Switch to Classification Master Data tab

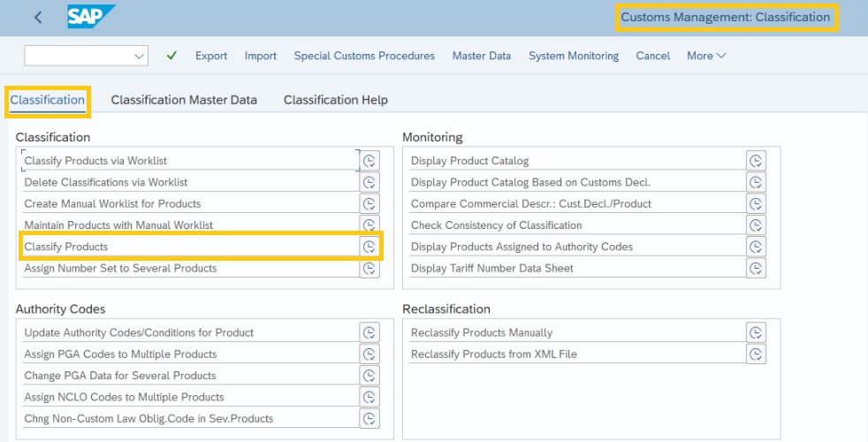pos(184,100)
